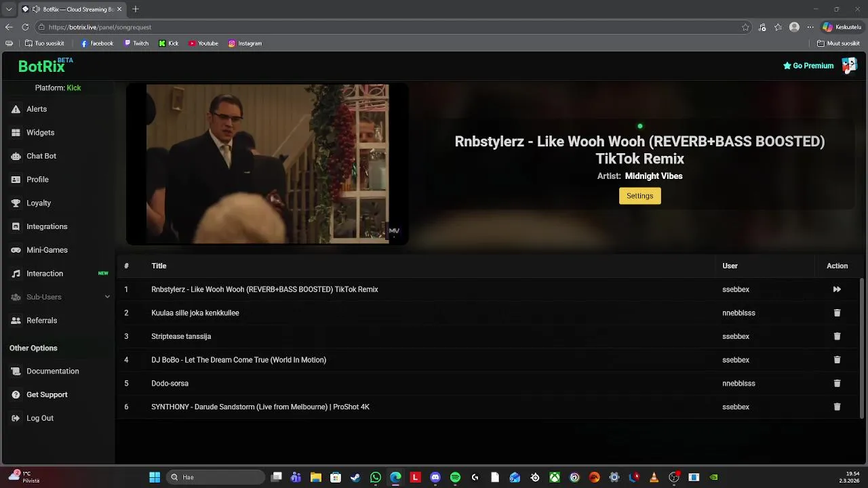Reload the current page

click(x=25, y=27)
